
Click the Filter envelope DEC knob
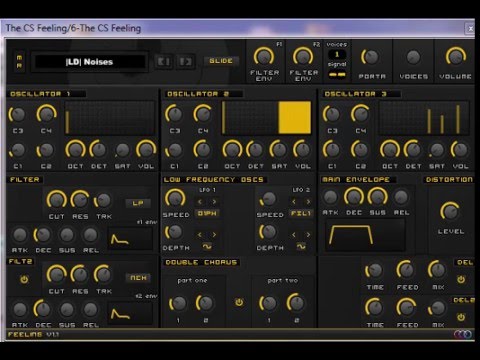pos(43,235)
